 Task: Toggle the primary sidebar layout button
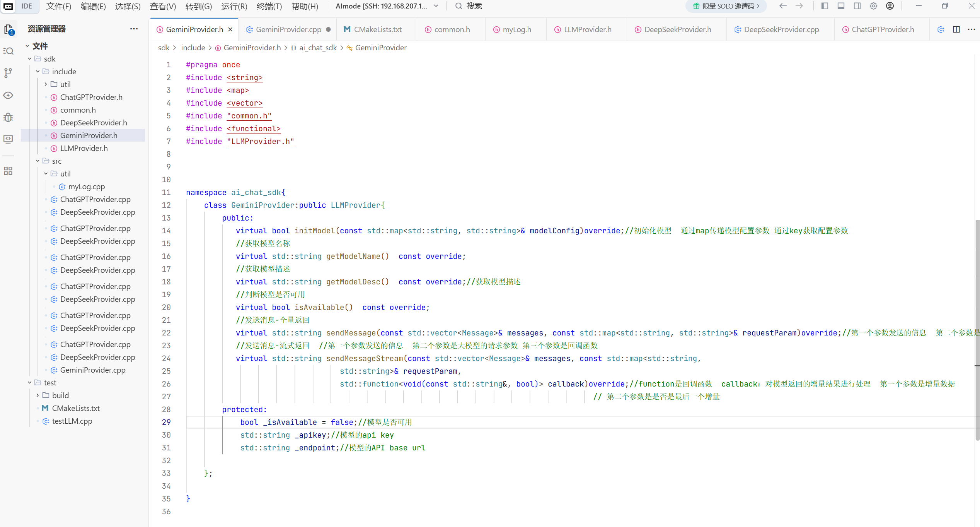[x=825, y=6]
